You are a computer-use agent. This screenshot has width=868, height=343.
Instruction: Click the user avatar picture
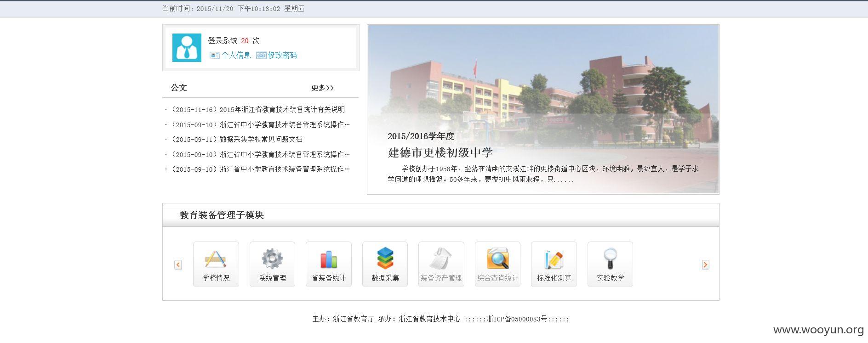coord(187,48)
